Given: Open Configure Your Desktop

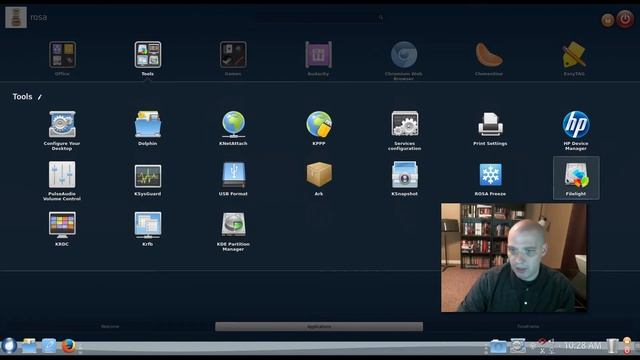Looking at the screenshot, I should point(62,131).
